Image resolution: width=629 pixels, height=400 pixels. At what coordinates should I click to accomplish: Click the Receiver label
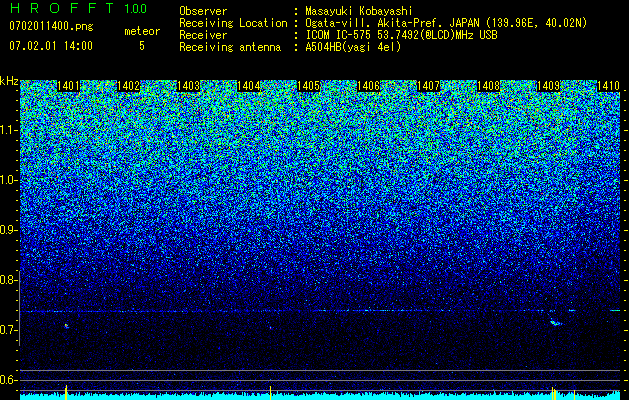203,35
